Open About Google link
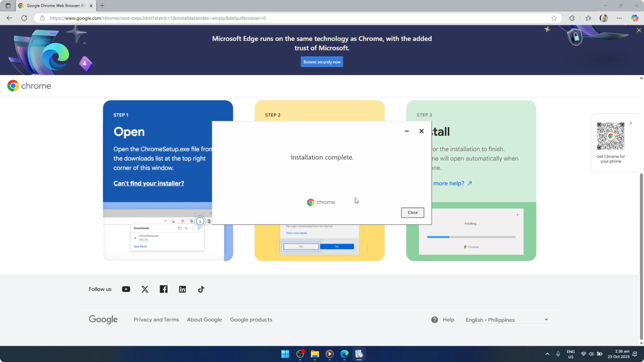The width and height of the screenshot is (644, 362). pos(205,320)
